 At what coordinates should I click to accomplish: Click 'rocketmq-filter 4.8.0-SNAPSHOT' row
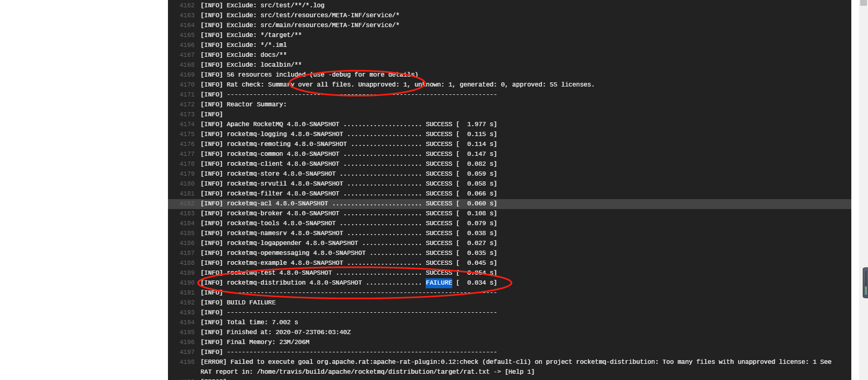click(348, 193)
